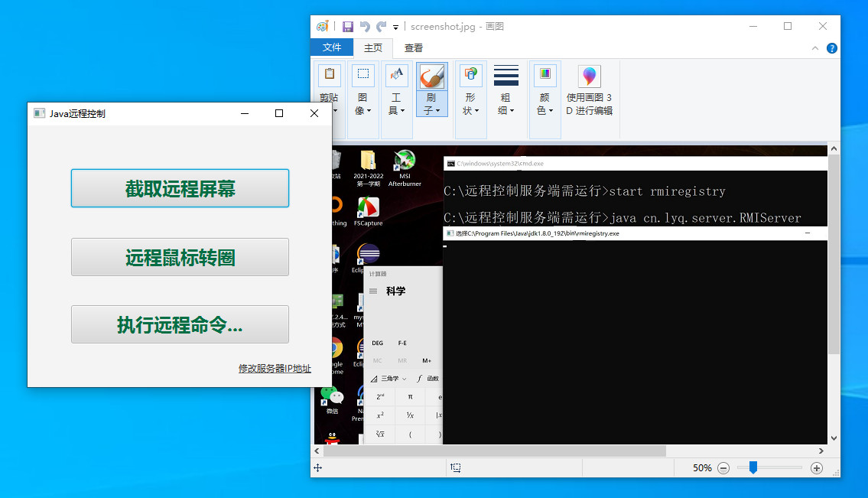Viewport: 868px width, 498px height.
Task: Click the vertical scrollbar down arrow in Paint
Action: click(x=834, y=438)
